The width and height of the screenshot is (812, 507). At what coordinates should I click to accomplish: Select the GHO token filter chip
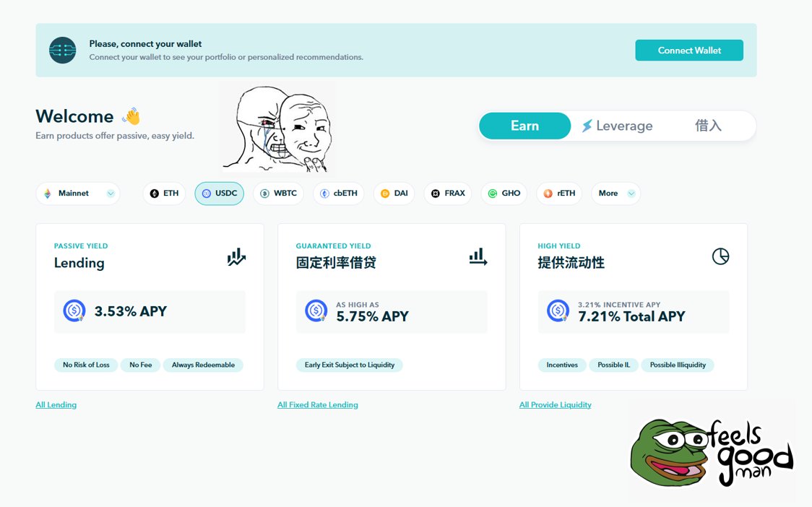[504, 194]
